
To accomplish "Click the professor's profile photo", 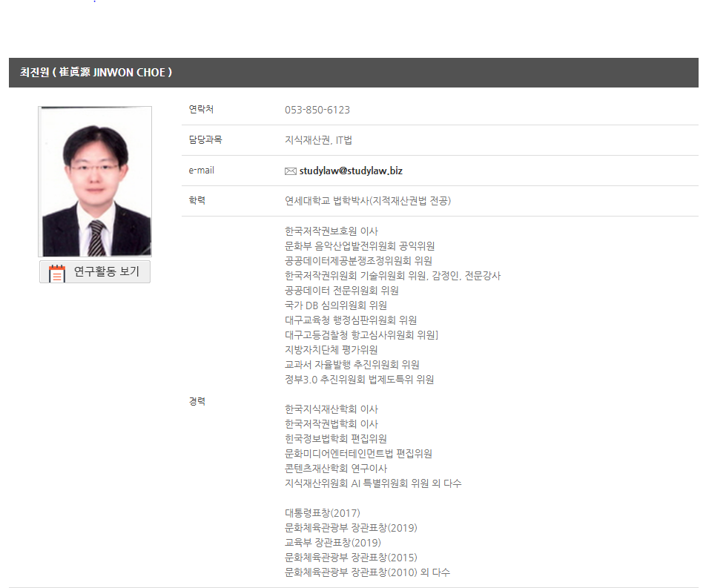I will (95, 182).
